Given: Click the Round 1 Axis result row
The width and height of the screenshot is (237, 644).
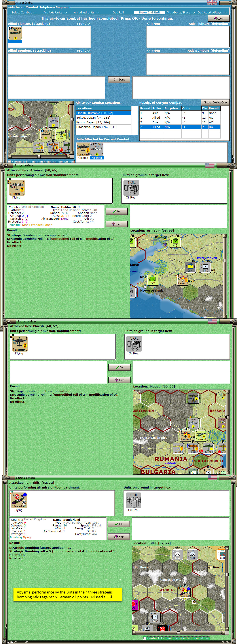Looking at the screenshot, I should coord(180,113).
